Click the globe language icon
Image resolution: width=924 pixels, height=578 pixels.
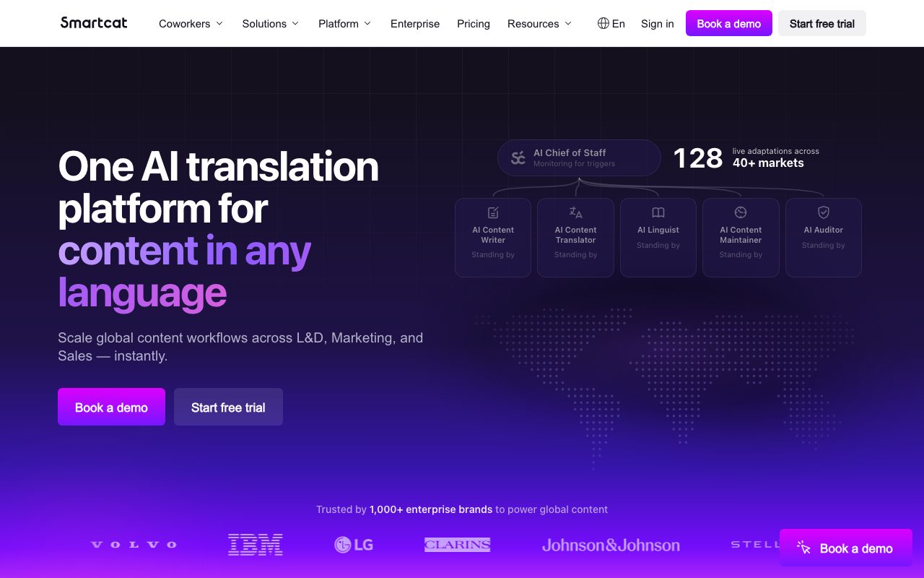point(603,23)
